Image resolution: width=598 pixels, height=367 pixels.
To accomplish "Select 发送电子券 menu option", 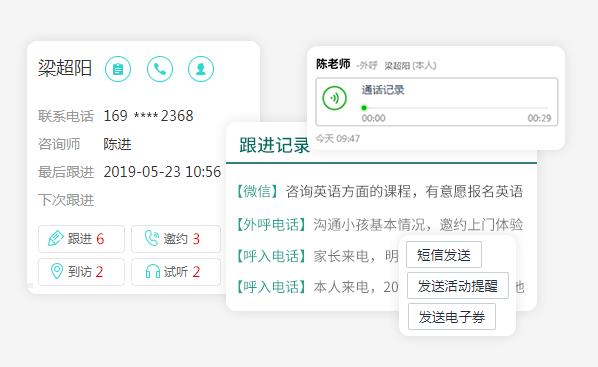I will 452,316.
